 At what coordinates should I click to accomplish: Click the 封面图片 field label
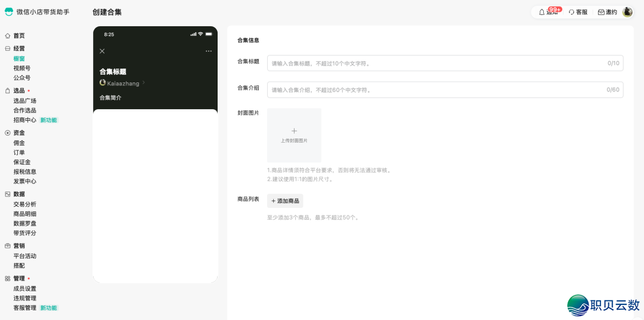248,113
